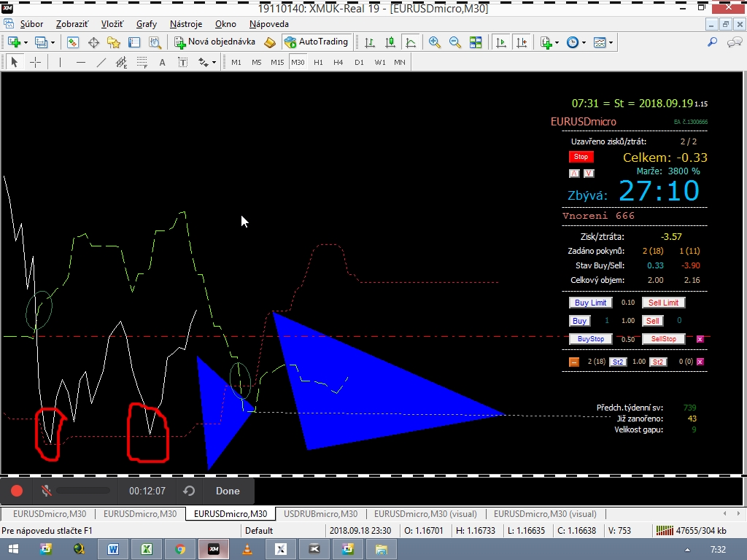Select the text label tool
The width and height of the screenshot is (747, 560).
point(183,62)
